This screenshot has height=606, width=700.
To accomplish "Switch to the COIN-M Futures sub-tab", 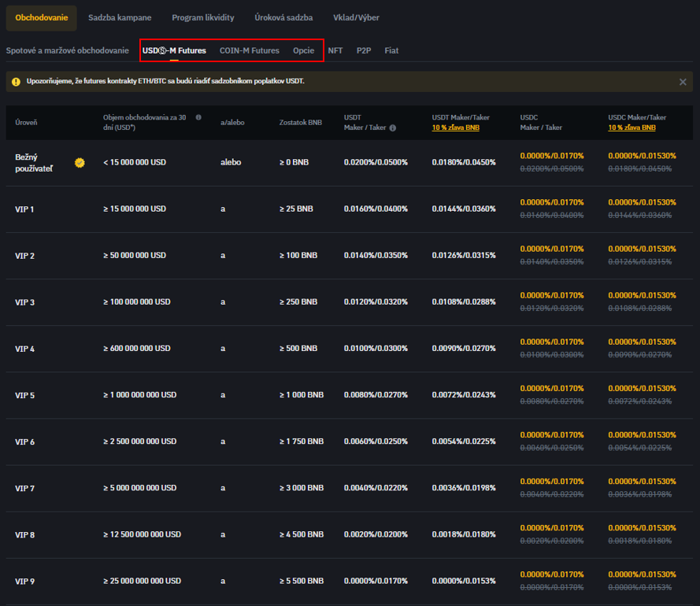I will click(x=249, y=50).
